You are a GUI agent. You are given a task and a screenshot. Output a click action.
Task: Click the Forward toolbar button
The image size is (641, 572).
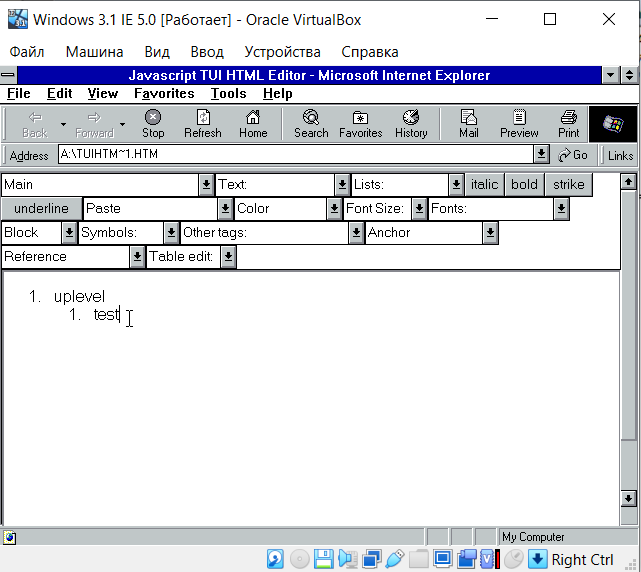click(x=94, y=124)
